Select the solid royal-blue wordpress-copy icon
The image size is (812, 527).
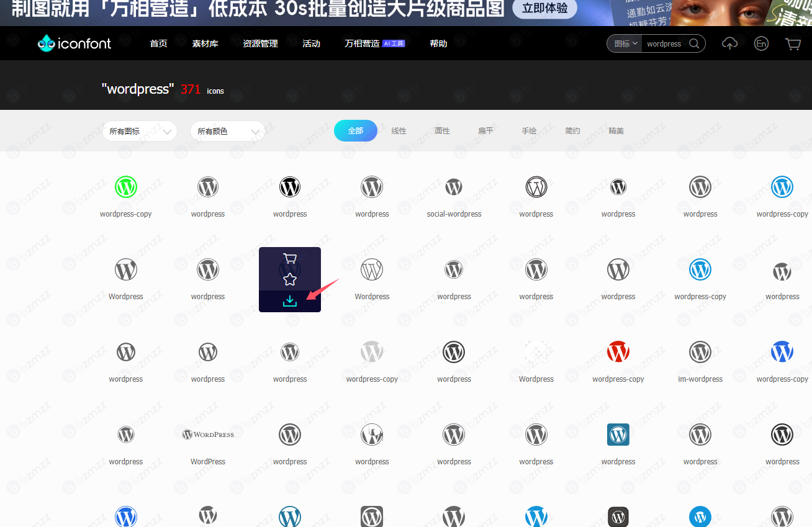782,352
